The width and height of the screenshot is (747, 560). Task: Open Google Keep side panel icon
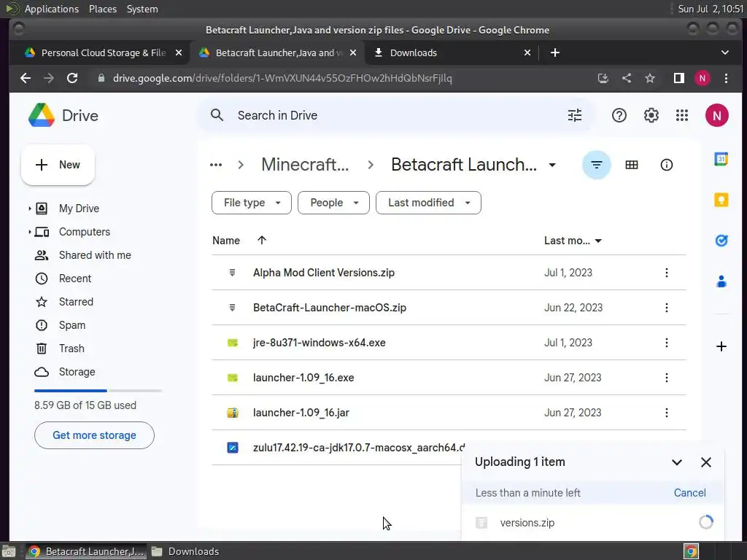point(721,200)
